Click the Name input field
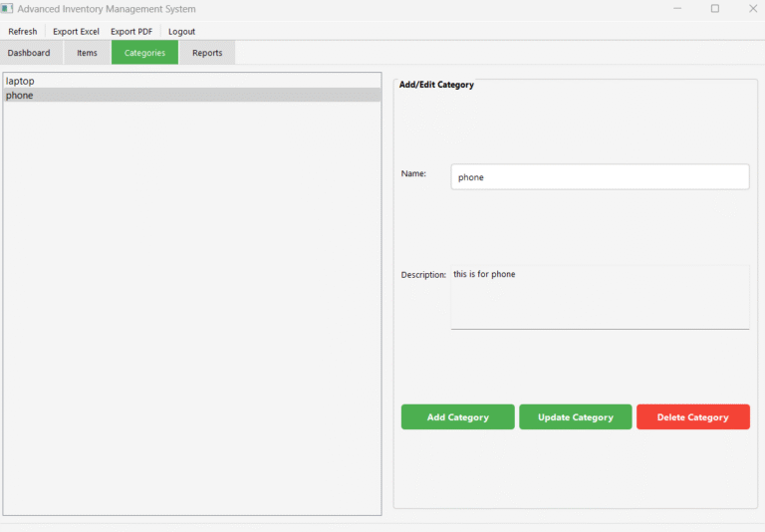Screen dimensions: 765x532 (x=600, y=177)
